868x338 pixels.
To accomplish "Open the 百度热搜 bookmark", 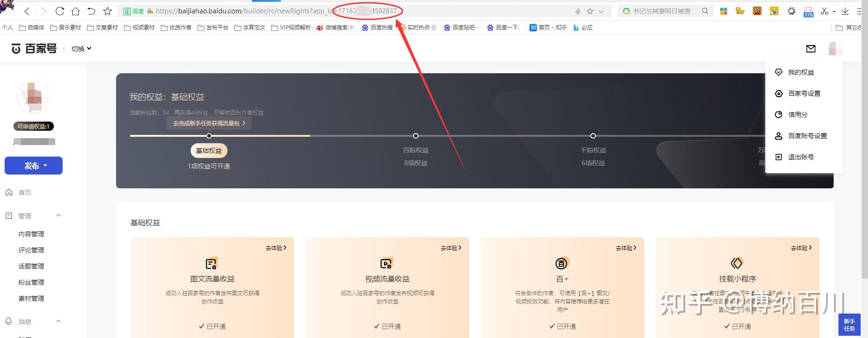I will click(377, 28).
